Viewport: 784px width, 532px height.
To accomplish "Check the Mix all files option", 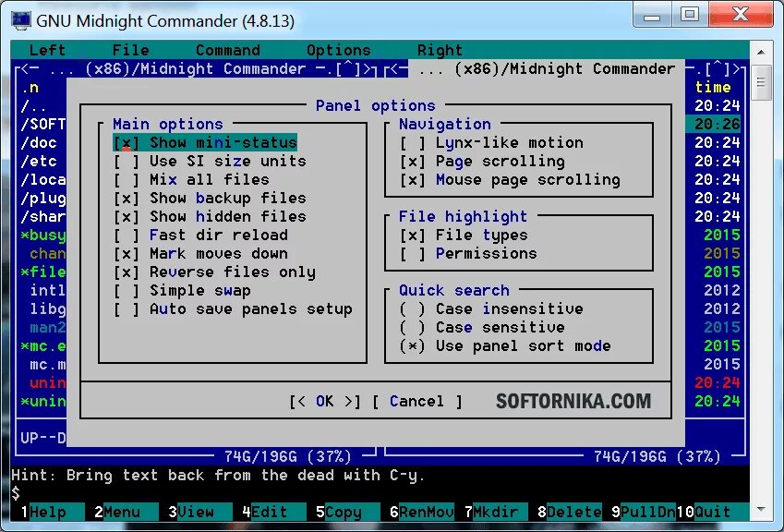I will pyautogui.click(x=191, y=179).
